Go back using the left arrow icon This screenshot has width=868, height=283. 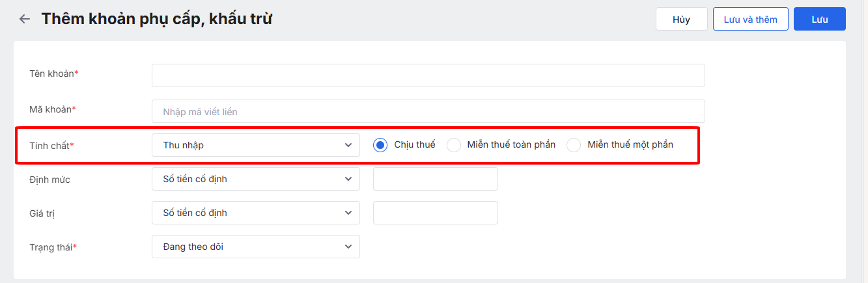(25, 19)
